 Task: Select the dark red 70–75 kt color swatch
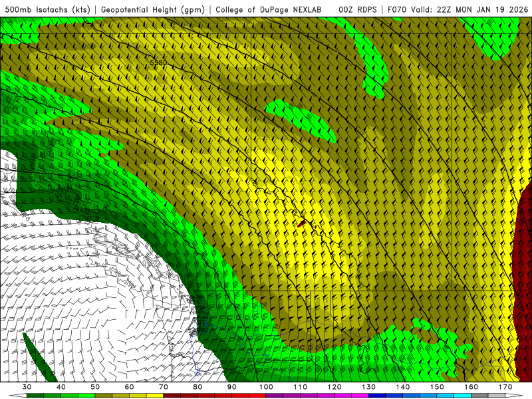(x=172, y=396)
